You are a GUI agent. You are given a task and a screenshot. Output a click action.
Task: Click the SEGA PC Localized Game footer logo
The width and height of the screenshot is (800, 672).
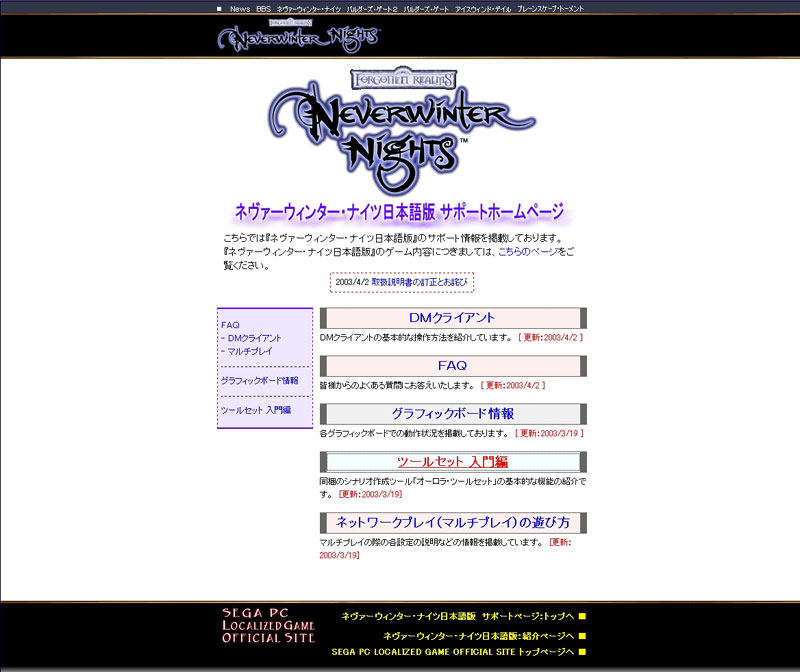[x=268, y=626]
